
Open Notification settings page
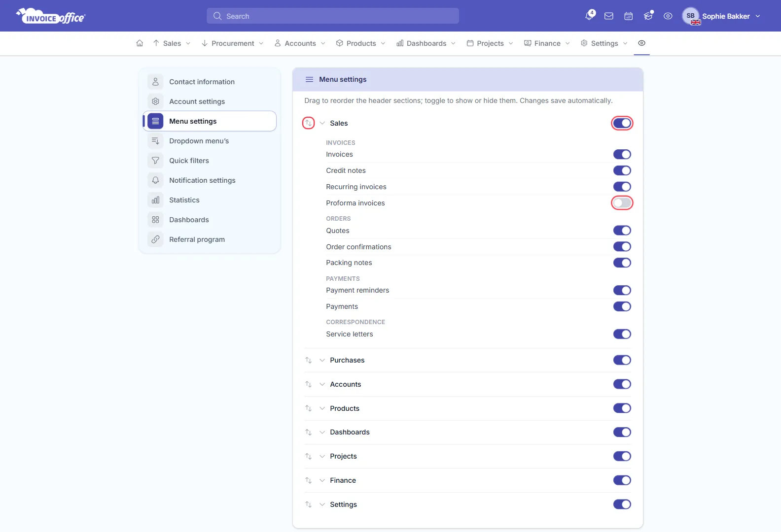210,180
